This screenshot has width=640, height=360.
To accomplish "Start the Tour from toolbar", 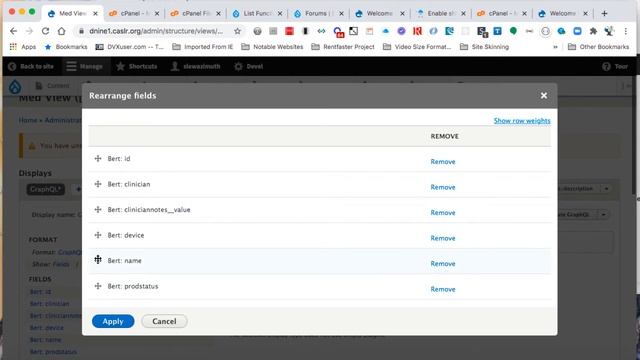I will [616, 66].
